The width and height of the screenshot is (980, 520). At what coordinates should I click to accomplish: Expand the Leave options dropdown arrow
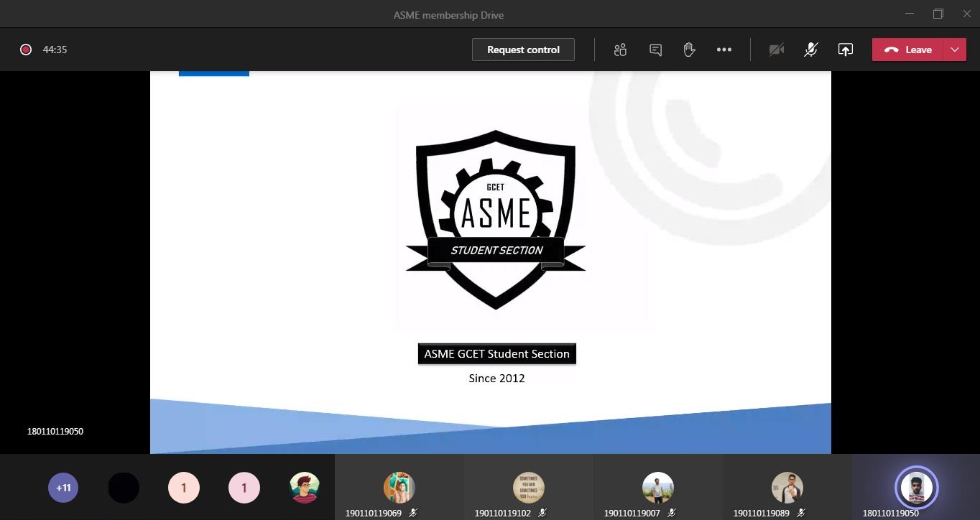[954, 50]
